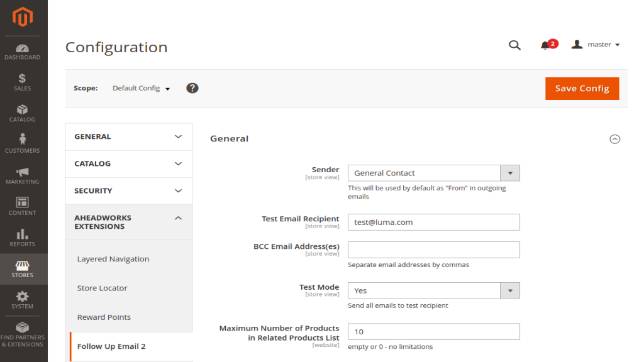Viewport: 644px width, 362px height.
Task: Select Reward Points settings
Action: (x=104, y=317)
